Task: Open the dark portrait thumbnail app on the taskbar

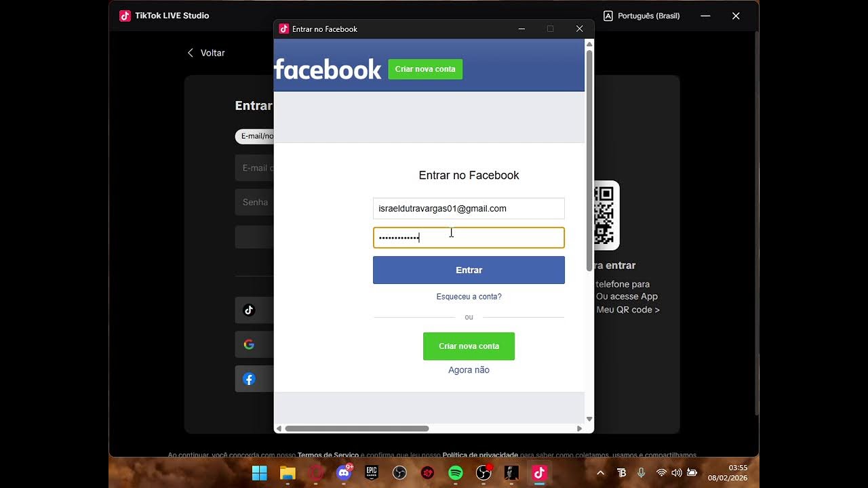Action: tap(511, 473)
